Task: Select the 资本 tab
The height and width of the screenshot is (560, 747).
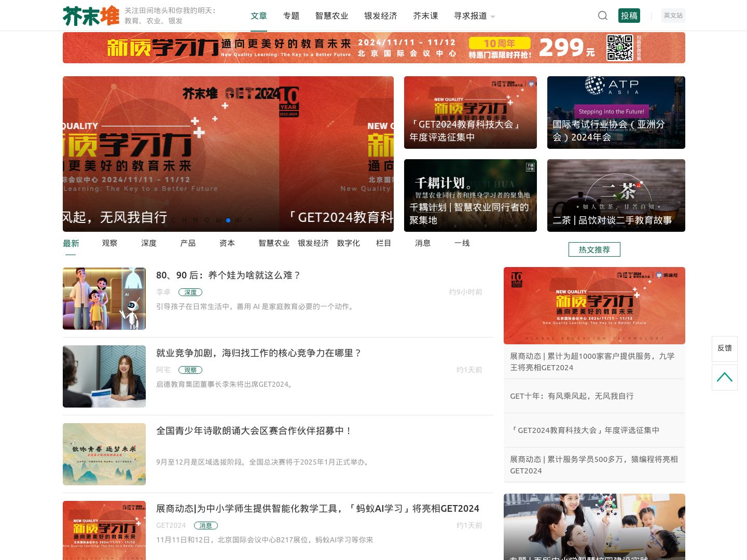Action: 227,243
